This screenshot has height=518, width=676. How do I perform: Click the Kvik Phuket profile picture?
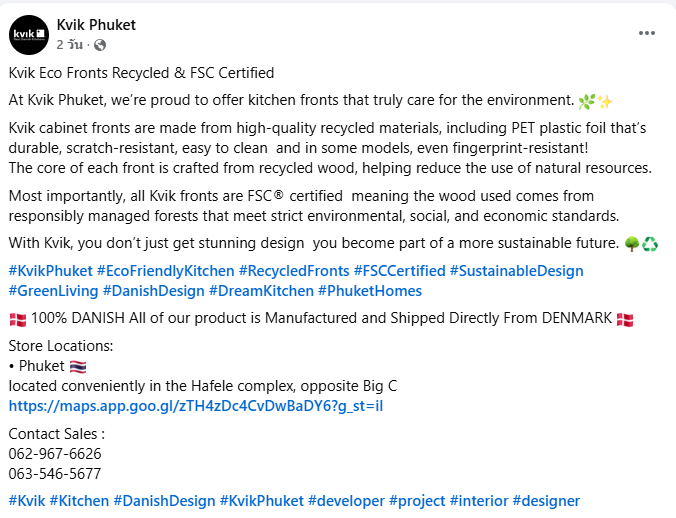28,35
